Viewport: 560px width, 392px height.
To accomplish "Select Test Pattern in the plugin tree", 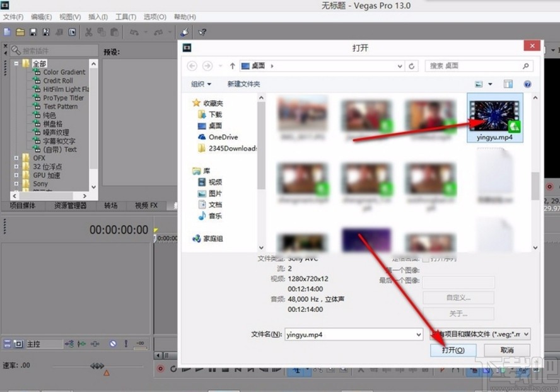I will tap(61, 107).
